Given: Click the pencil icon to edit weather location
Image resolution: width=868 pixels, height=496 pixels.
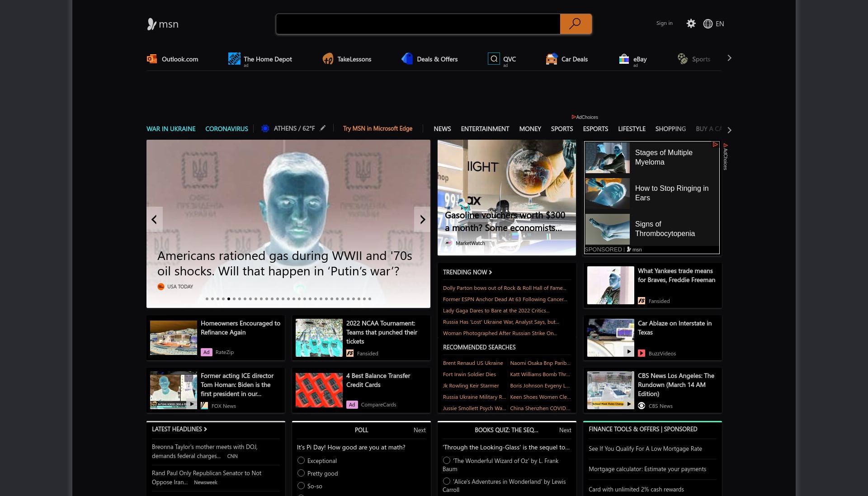Looking at the screenshot, I should (322, 128).
